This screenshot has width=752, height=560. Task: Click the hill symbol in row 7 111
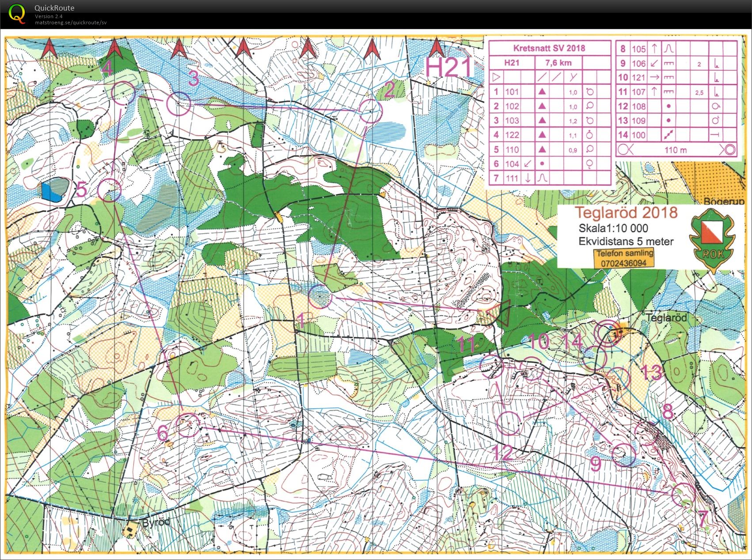coord(542,178)
